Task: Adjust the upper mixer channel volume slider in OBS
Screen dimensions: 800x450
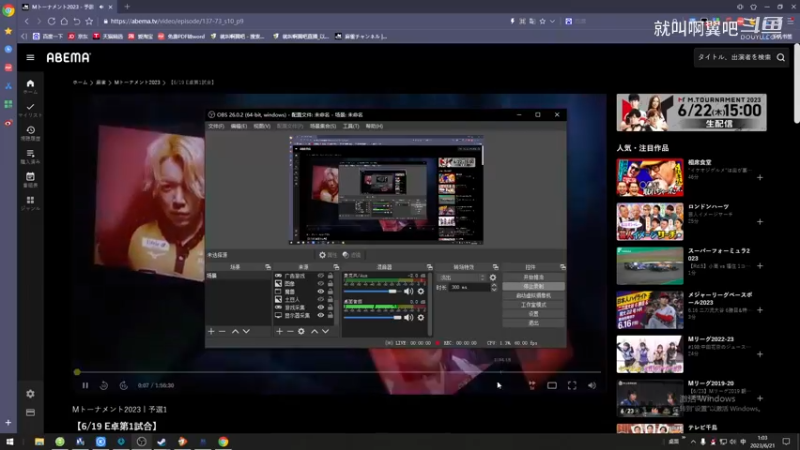Action: coord(372,291)
